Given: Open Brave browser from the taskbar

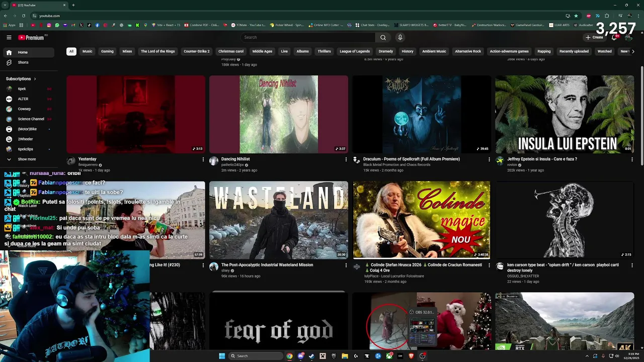Looking at the screenshot, I should tap(411, 356).
